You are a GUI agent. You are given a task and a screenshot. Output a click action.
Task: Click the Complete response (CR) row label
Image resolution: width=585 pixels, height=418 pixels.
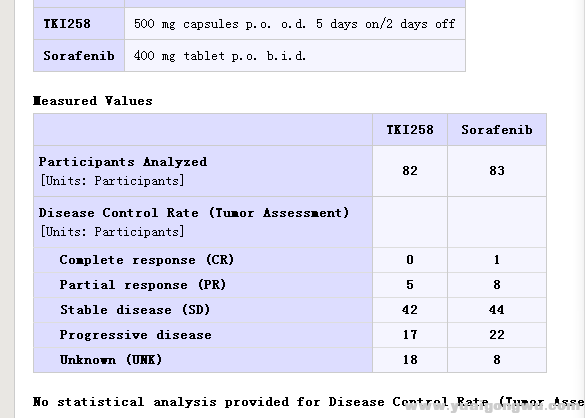(x=147, y=260)
